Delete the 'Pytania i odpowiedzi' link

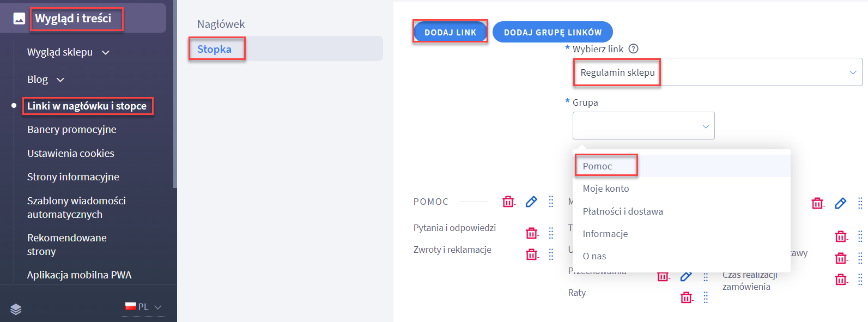[532, 233]
